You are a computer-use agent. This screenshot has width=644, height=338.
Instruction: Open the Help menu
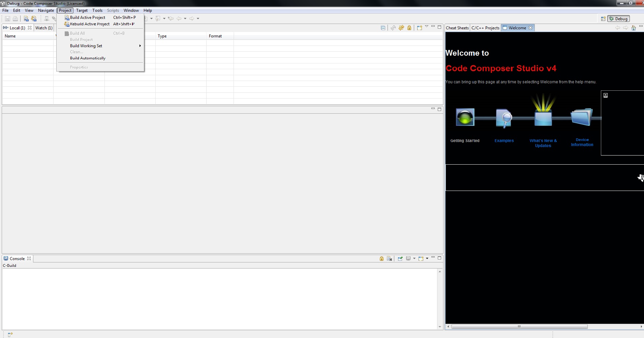(x=148, y=10)
